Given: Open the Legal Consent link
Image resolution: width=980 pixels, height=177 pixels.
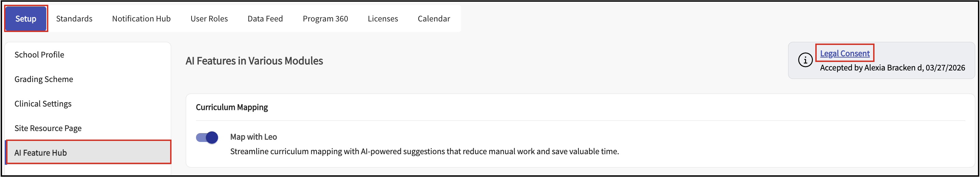Looking at the screenshot, I should 845,53.
